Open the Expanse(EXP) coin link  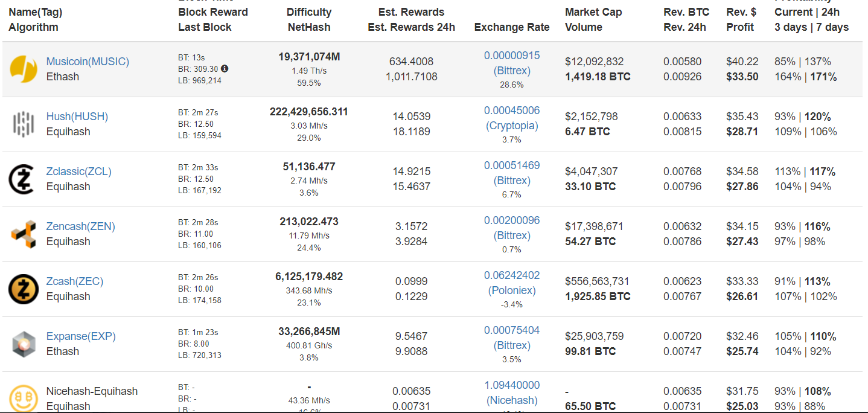pyautogui.click(x=81, y=336)
